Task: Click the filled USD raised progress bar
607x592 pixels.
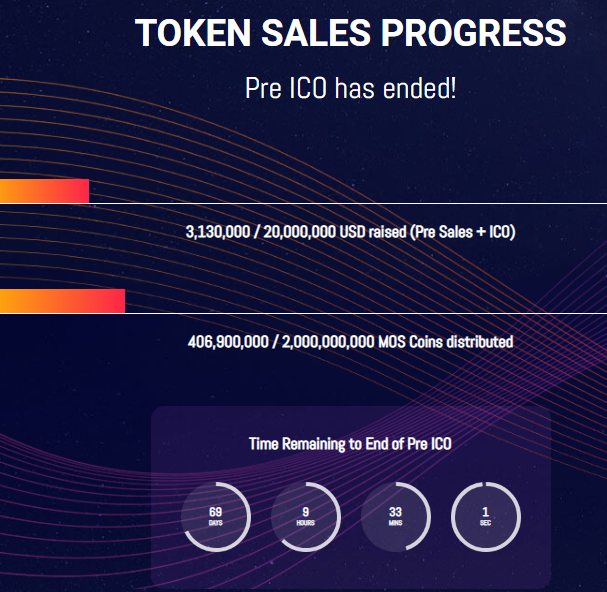Action: point(44,191)
